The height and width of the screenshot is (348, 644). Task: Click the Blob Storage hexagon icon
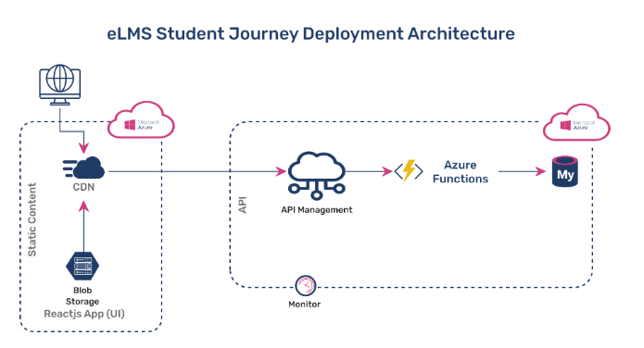82,267
